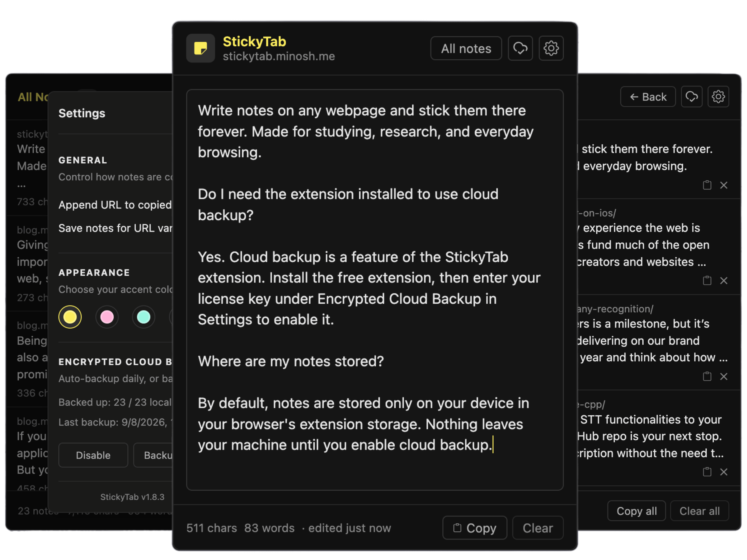Copy the 'stick them there forever' note
This screenshot has width=747, height=560.
(707, 185)
